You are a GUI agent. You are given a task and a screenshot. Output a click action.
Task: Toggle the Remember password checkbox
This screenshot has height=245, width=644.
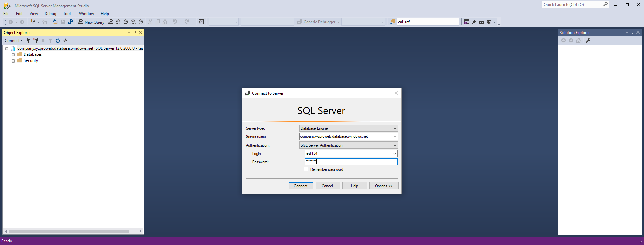306,169
